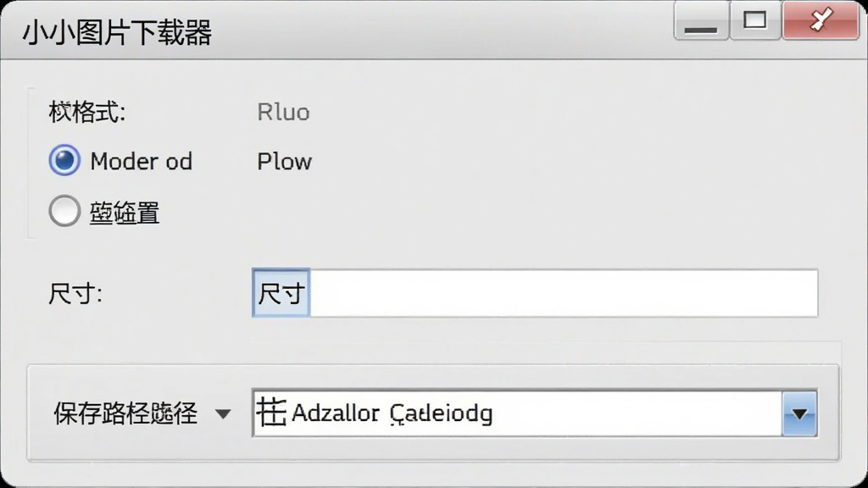This screenshot has height=488, width=868.
Task: Focus the 尺寸 text input field
Action: point(535,293)
